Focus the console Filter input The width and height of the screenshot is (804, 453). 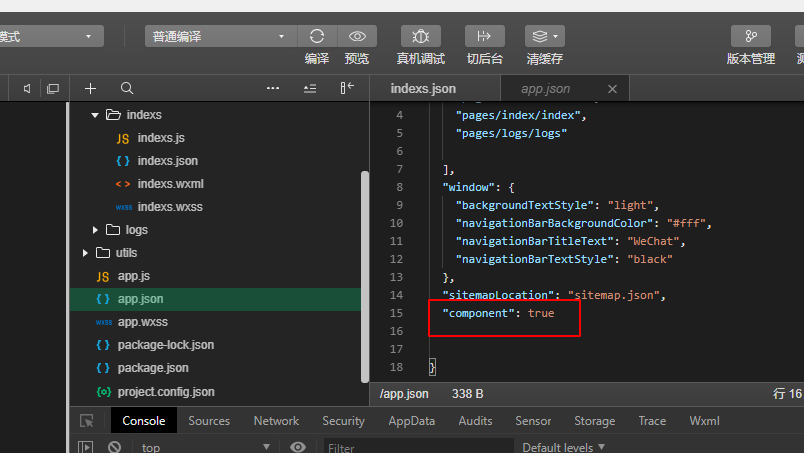418,448
